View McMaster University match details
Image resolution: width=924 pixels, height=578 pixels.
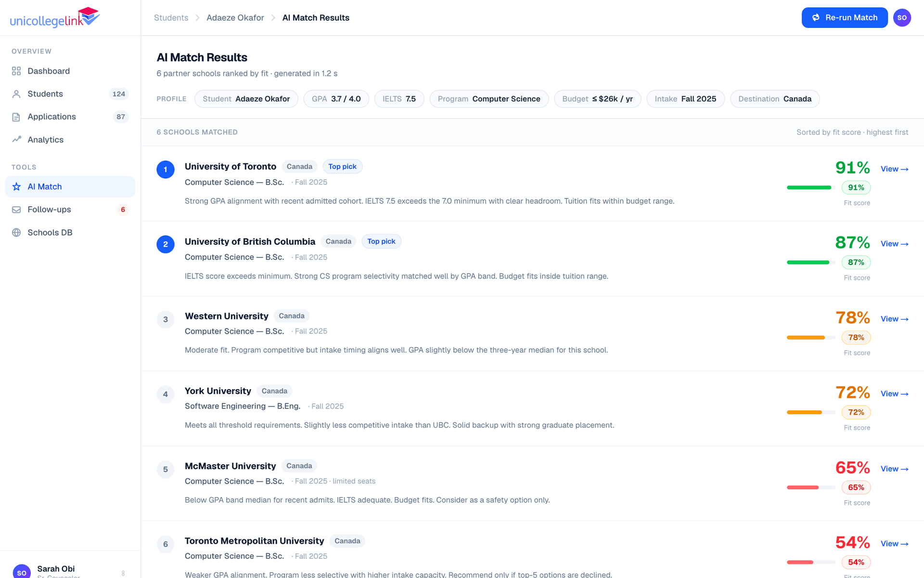895,469
